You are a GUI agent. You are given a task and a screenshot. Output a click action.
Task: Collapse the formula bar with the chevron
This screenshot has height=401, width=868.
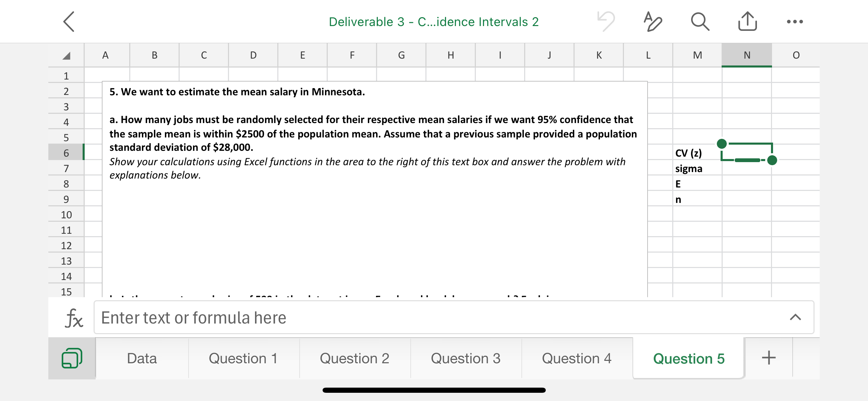795,317
